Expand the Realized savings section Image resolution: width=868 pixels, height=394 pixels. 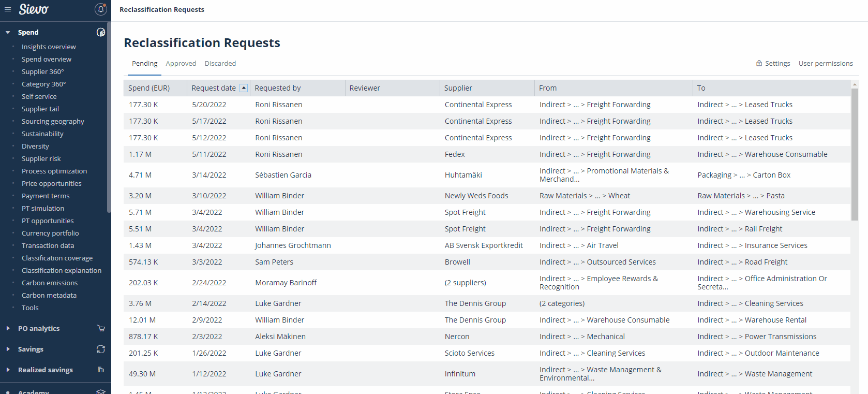click(x=8, y=370)
